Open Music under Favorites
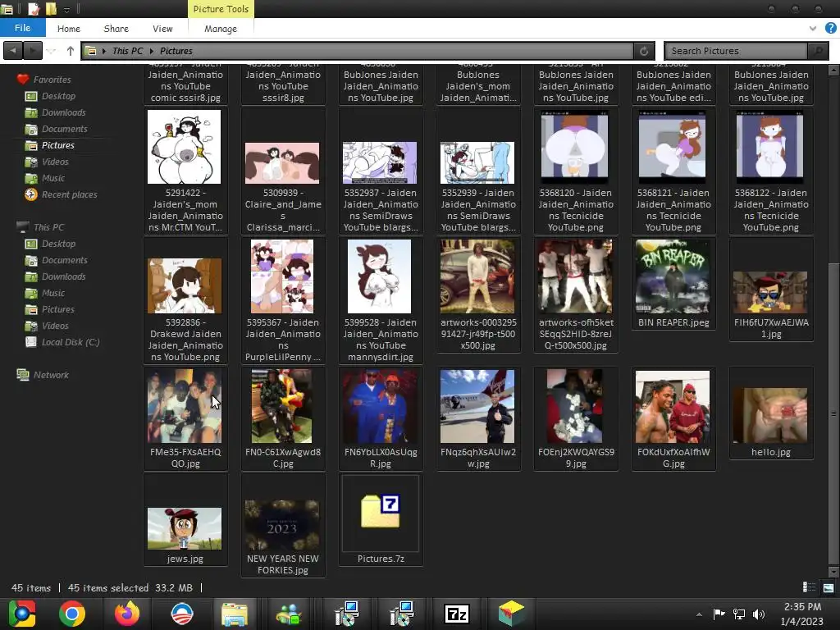The image size is (840, 630). click(x=53, y=178)
